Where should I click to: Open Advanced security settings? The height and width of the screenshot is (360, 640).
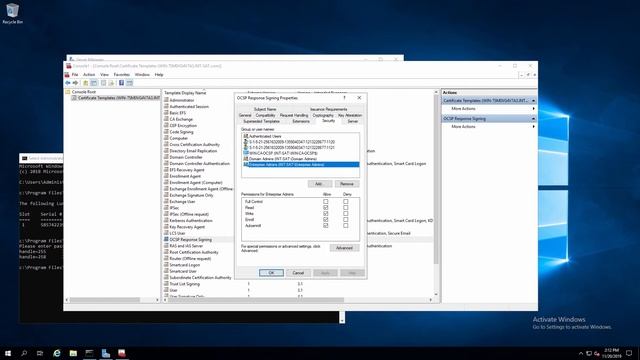pos(344,248)
